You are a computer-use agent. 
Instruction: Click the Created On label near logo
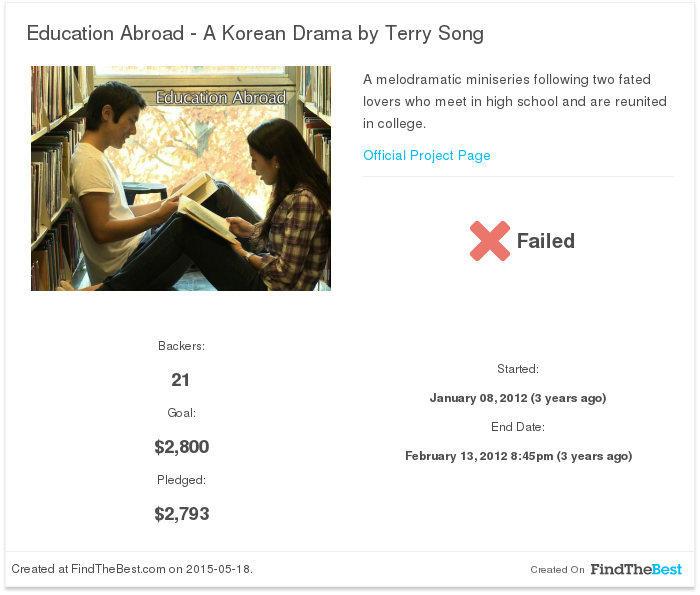[x=557, y=570]
